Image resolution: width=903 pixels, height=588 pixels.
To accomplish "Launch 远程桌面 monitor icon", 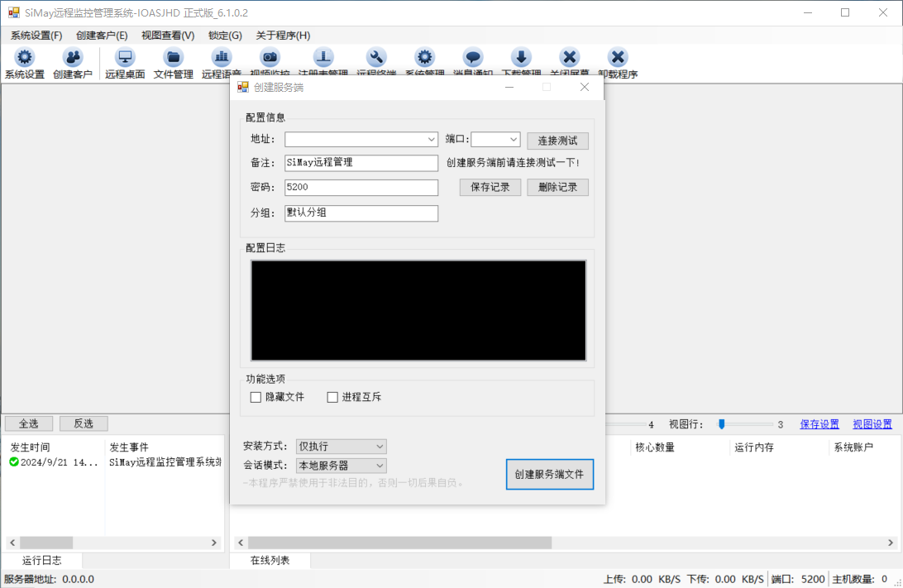I will (x=125, y=58).
